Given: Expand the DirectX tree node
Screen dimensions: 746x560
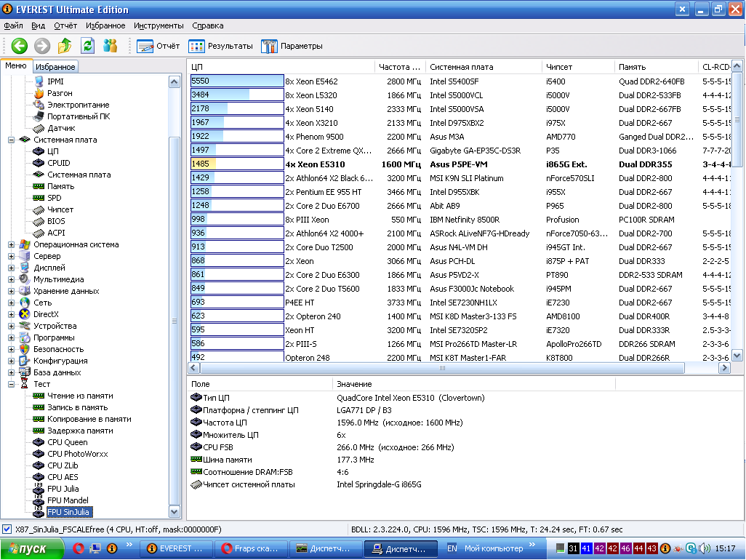Looking at the screenshot, I should pyautogui.click(x=11, y=314).
